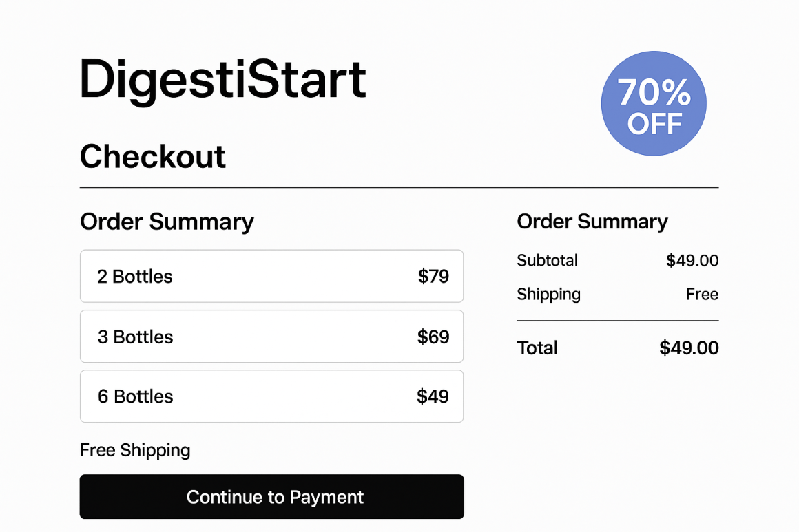799x532 pixels.
Task: Click the DigestiStart logo heading
Action: pos(222,79)
